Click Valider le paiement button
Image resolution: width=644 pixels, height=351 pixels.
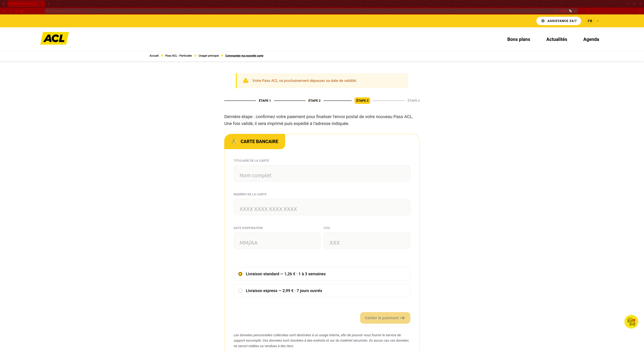click(385, 318)
